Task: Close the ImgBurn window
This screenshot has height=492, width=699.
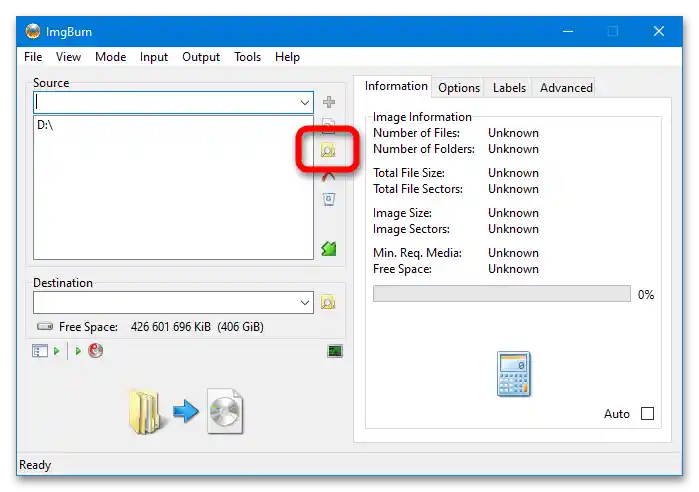Action: 658,31
